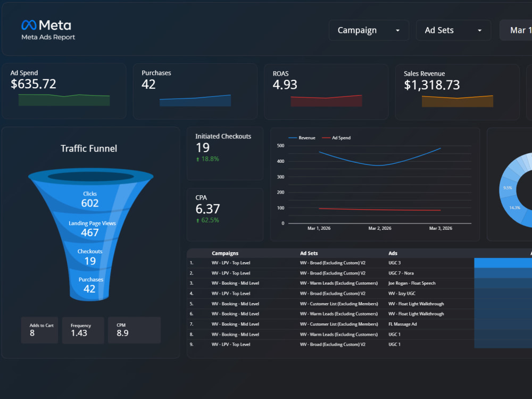532x399 pixels.
Task: Click the Meta Ads Report subtitle
Action: pos(48,37)
